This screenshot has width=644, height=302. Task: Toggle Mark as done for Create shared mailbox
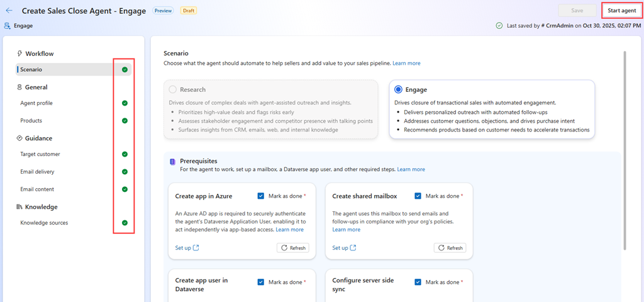418,196
